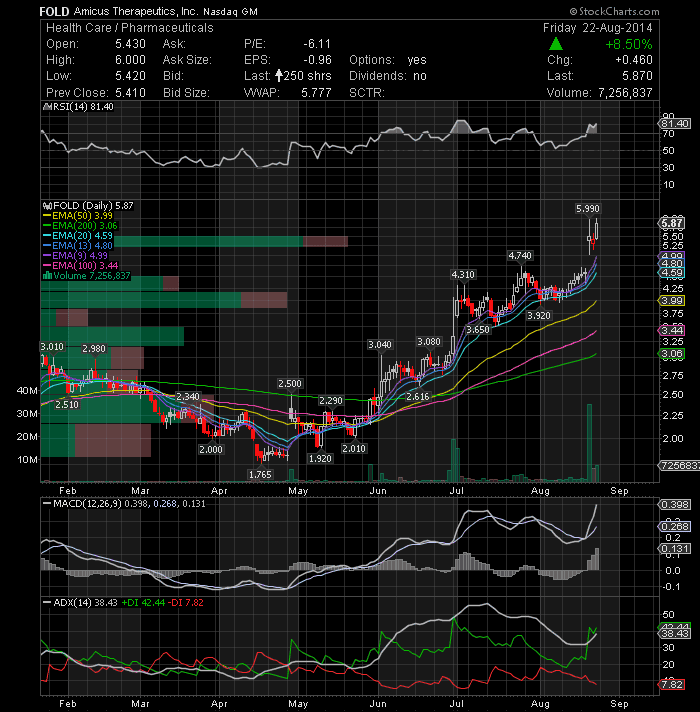The width and height of the screenshot is (700, 712).
Task: Click the 2.000 price low annotation
Action: point(211,450)
